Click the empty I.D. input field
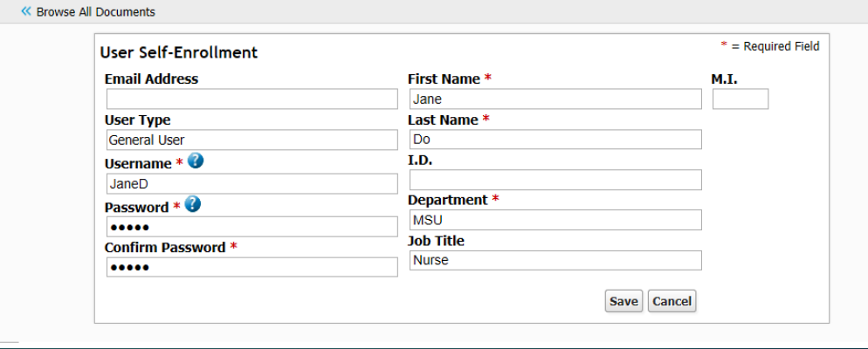 [x=555, y=180]
